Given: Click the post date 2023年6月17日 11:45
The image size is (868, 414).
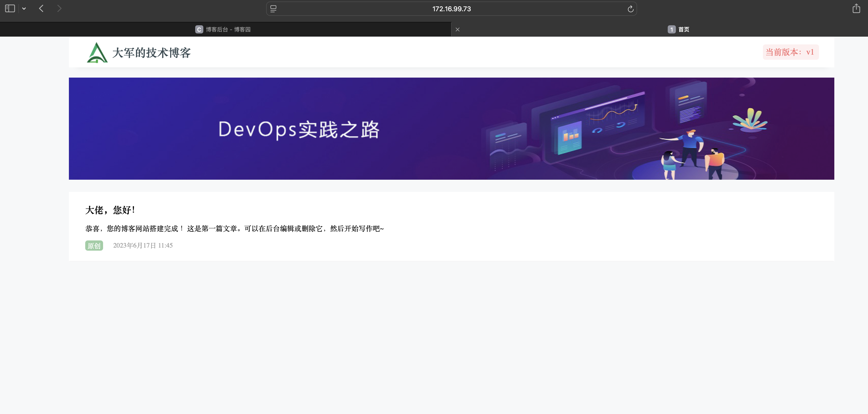Looking at the screenshot, I should 143,246.
